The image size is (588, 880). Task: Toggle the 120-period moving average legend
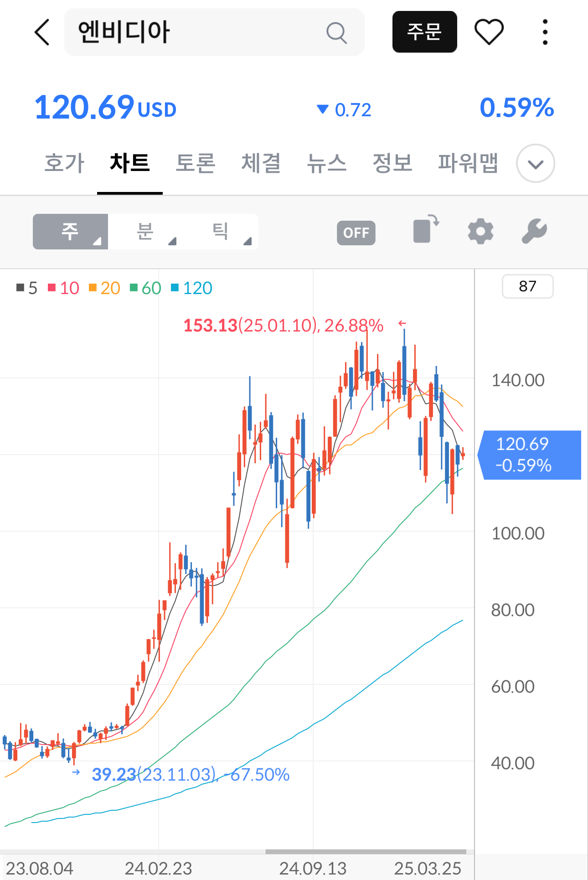tap(192, 288)
